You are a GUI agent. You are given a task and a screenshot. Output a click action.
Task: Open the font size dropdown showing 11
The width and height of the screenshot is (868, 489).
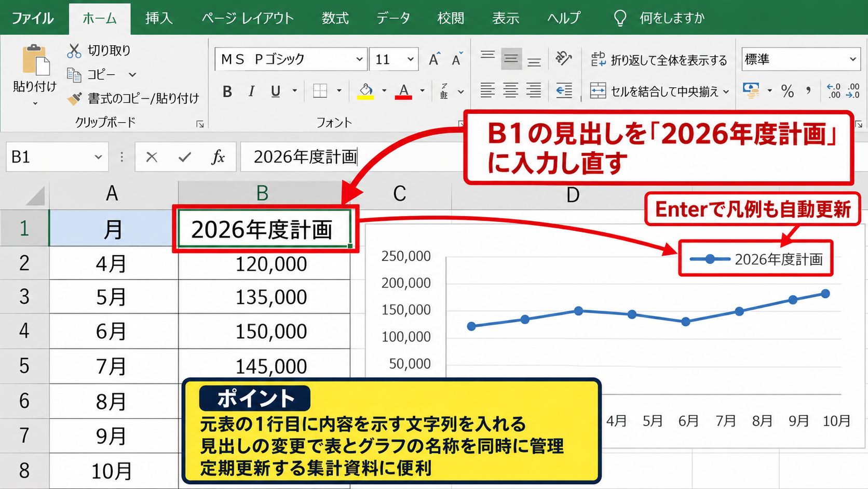point(411,59)
